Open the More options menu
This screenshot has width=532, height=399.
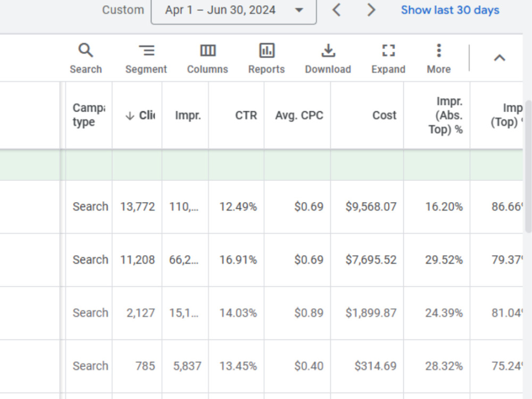(x=439, y=59)
